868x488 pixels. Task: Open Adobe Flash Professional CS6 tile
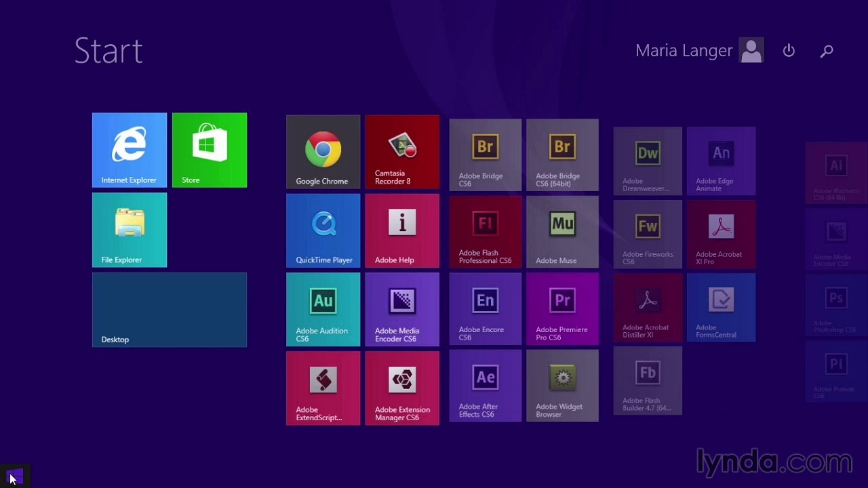[486, 232]
